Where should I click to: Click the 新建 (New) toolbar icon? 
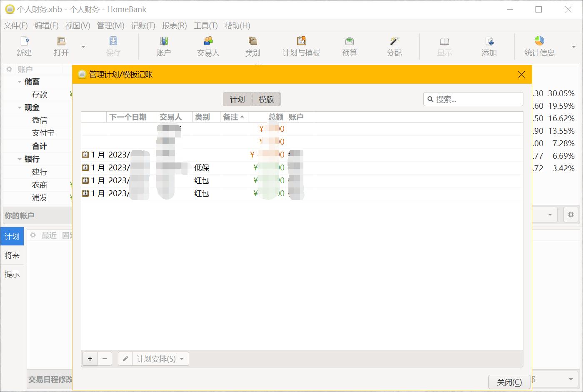pyautogui.click(x=24, y=41)
